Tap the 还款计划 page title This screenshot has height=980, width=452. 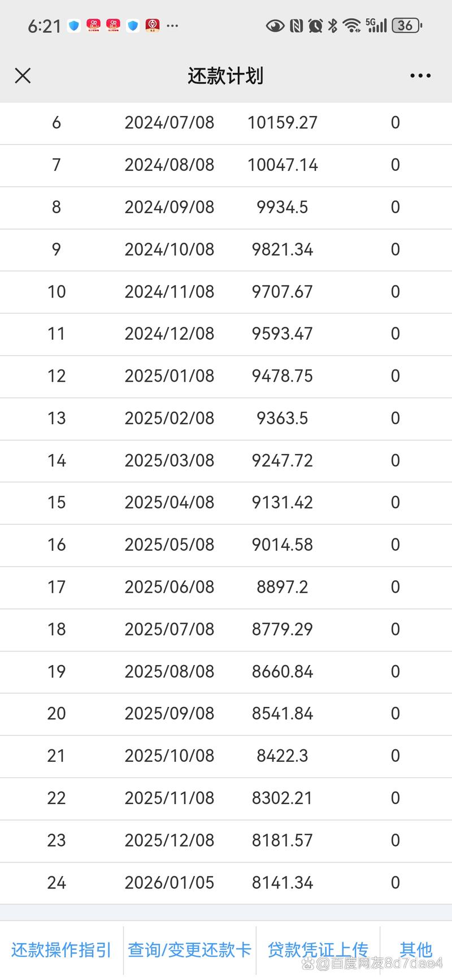(x=225, y=76)
